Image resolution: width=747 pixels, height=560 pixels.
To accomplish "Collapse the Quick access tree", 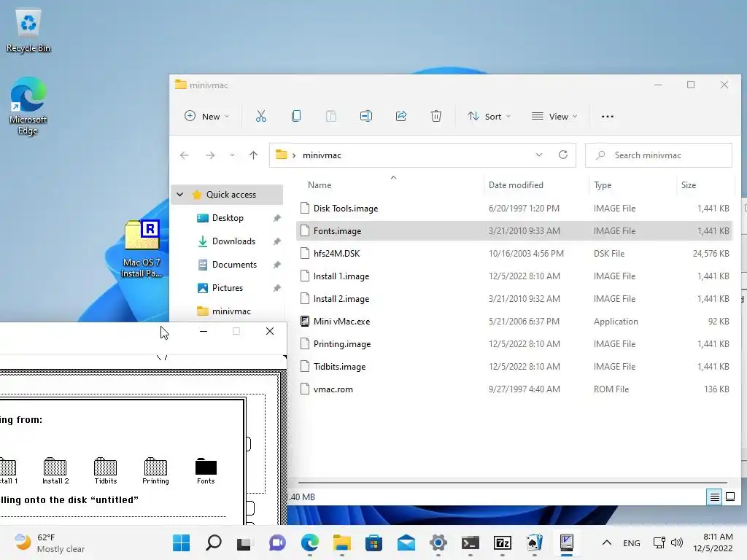I will click(180, 194).
